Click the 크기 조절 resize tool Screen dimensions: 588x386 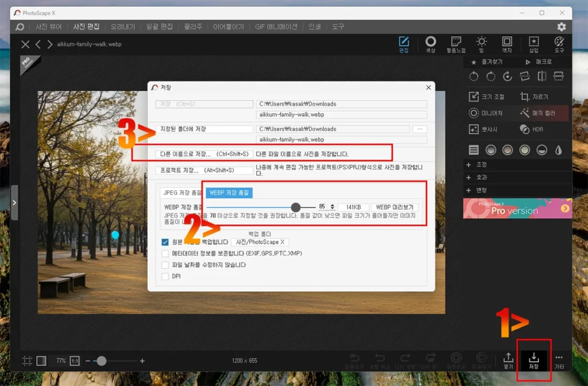(x=487, y=97)
